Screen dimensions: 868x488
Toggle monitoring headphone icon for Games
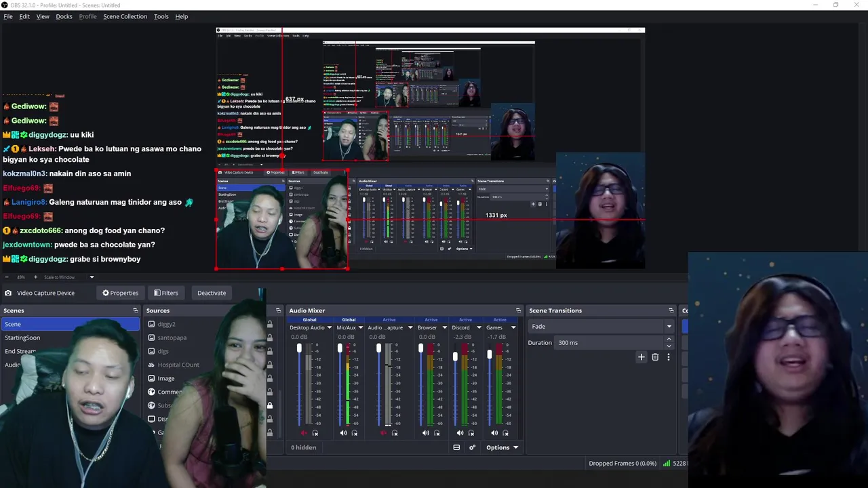(x=505, y=433)
